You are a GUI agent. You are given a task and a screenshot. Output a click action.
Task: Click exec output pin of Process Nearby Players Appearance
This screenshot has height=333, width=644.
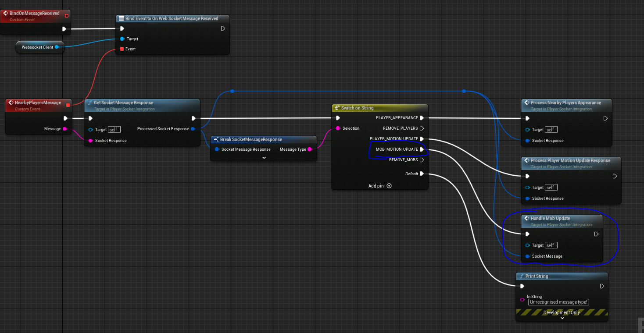point(605,118)
